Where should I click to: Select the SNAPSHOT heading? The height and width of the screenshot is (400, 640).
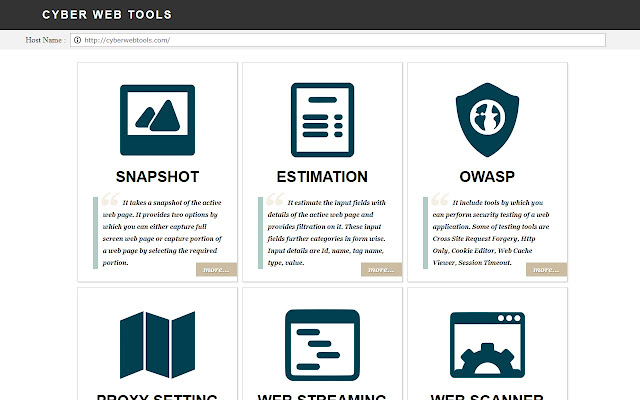(x=157, y=177)
